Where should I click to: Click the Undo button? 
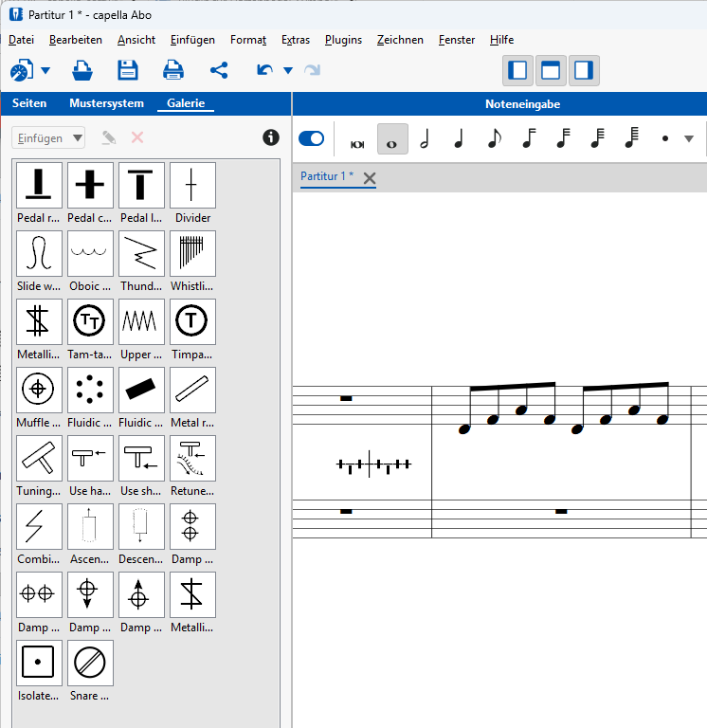[264, 70]
